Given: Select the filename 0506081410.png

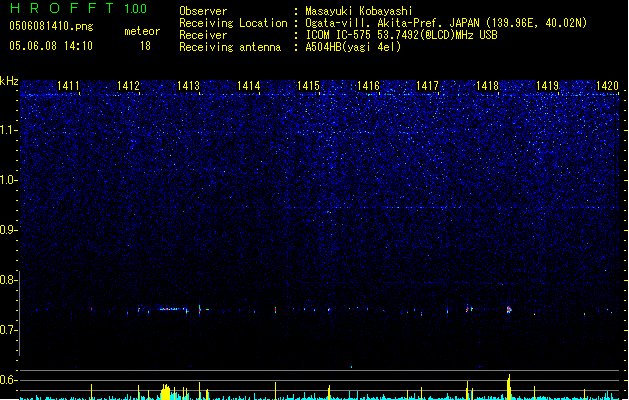Looking at the screenshot, I should [51, 27].
